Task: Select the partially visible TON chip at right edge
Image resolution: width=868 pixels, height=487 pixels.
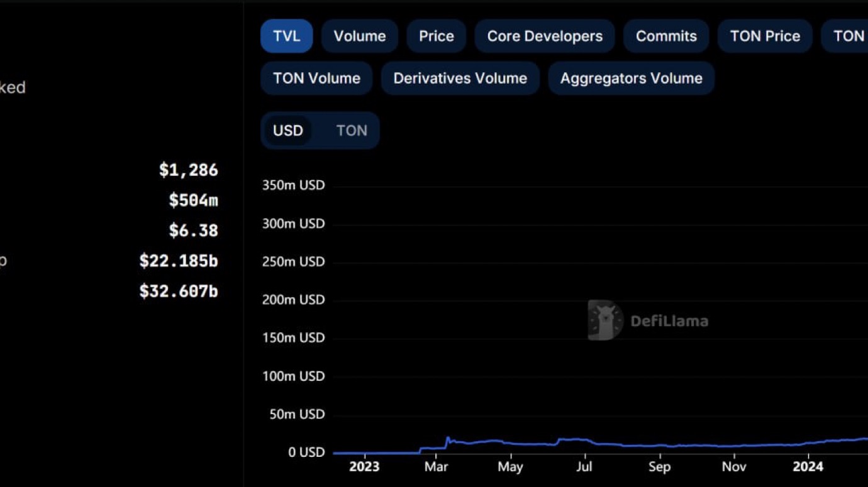Action: point(849,36)
